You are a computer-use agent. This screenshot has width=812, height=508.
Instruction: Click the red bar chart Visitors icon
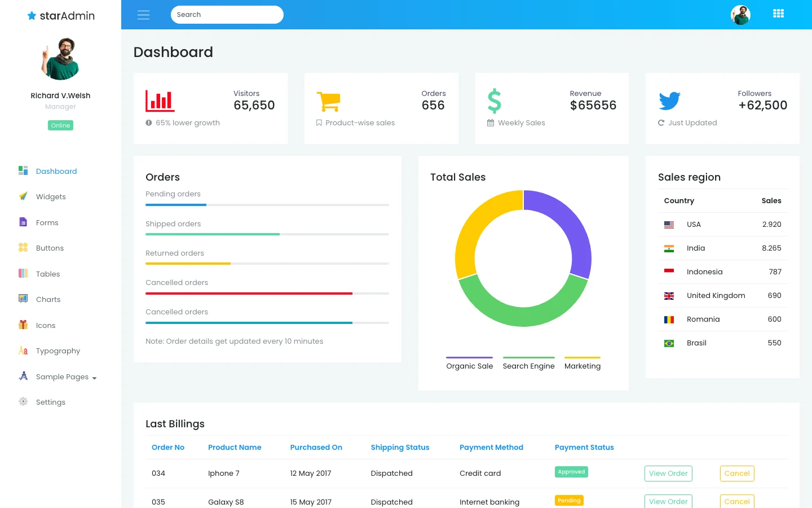[160, 101]
